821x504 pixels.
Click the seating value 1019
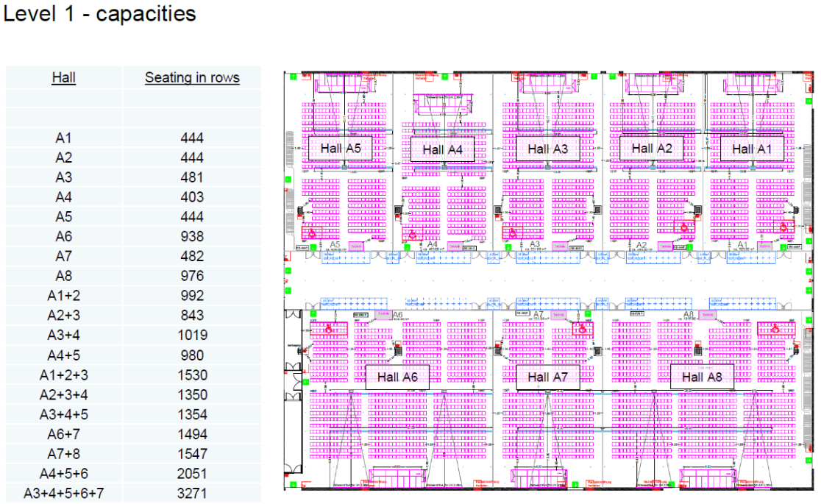[x=192, y=336]
